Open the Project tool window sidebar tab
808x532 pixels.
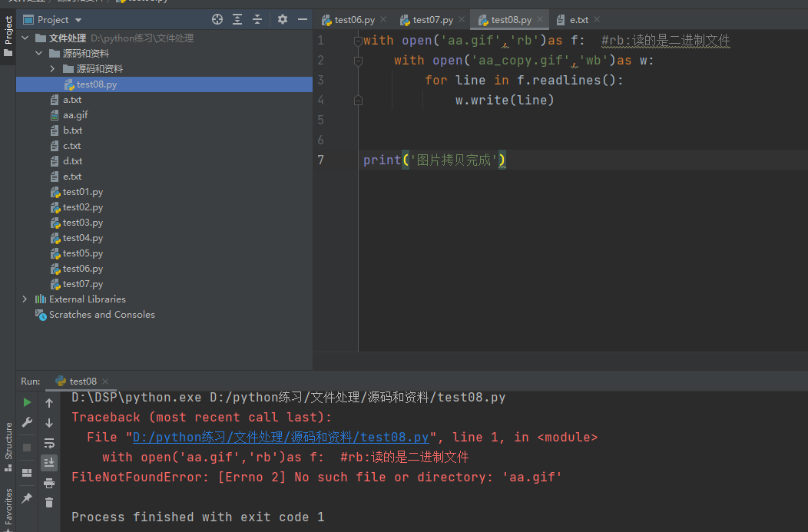pyautogui.click(x=8, y=37)
